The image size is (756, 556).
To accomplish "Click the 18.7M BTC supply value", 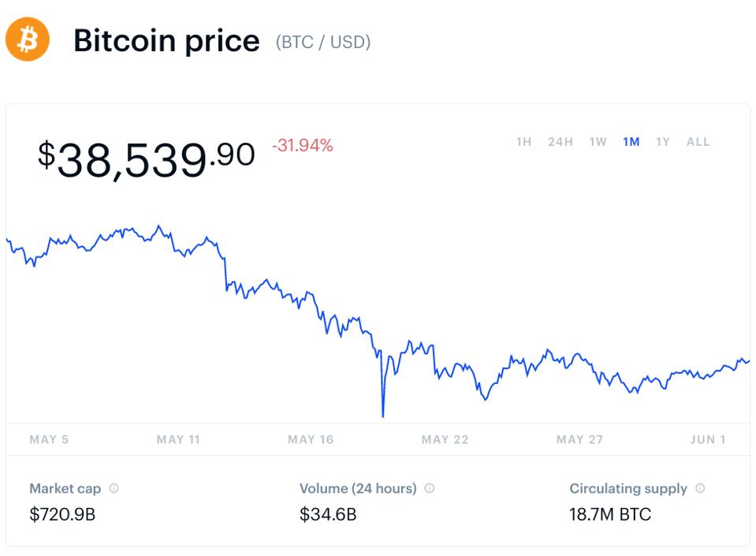I will coord(610,516).
